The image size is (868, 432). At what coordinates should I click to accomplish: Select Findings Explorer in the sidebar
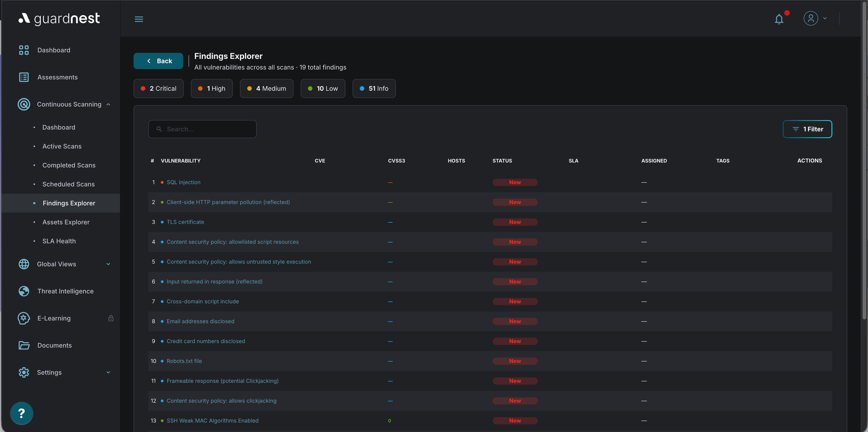pyautogui.click(x=61, y=203)
